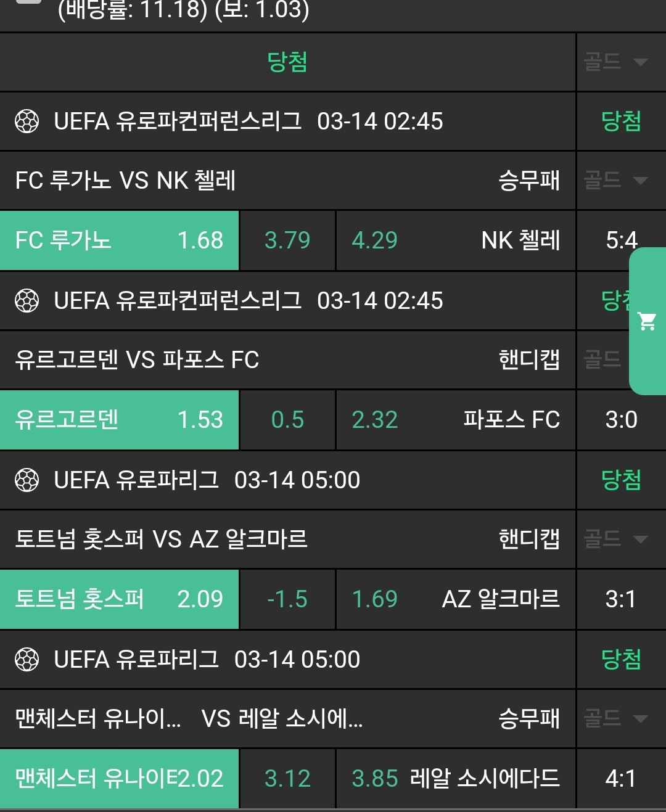
Task: Expand the 골드 dropdown beside the top 당첨 header
Action: pos(615,62)
